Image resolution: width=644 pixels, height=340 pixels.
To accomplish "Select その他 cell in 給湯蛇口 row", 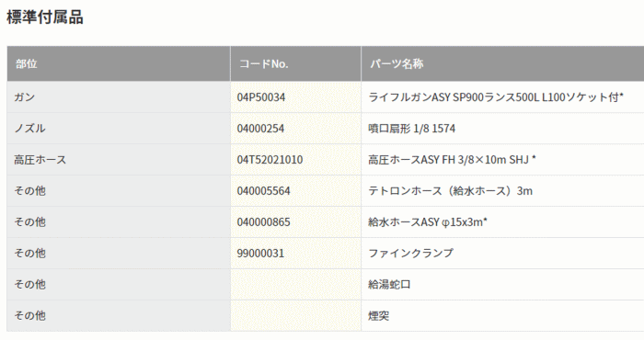I will (119, 284).
